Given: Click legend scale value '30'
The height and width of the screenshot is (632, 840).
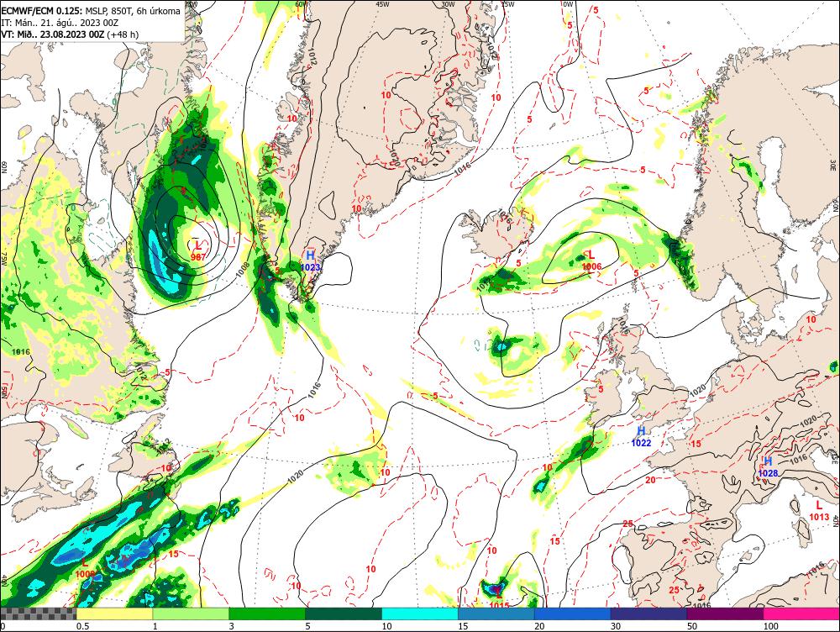Looking at the screenshot, I should click(616, 626).
